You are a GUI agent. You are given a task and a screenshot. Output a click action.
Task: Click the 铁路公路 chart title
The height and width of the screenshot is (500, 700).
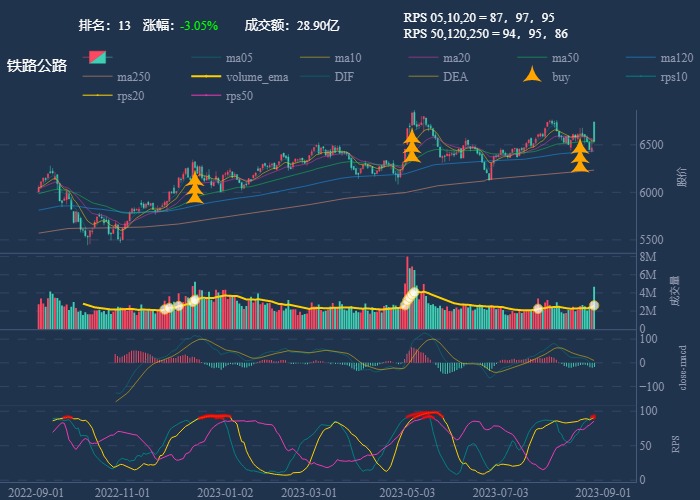pyautogui.click(x=37, y=66)
